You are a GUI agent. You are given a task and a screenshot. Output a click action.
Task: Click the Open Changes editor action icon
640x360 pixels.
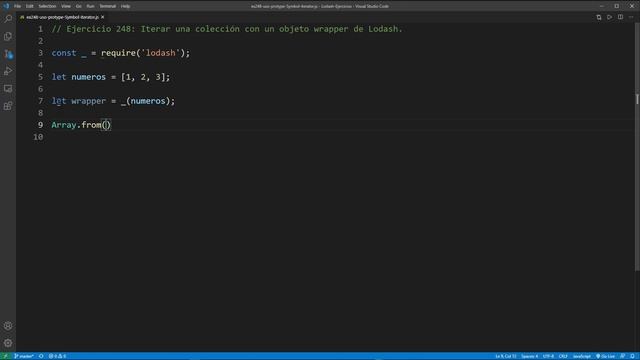tap(599, 17)
